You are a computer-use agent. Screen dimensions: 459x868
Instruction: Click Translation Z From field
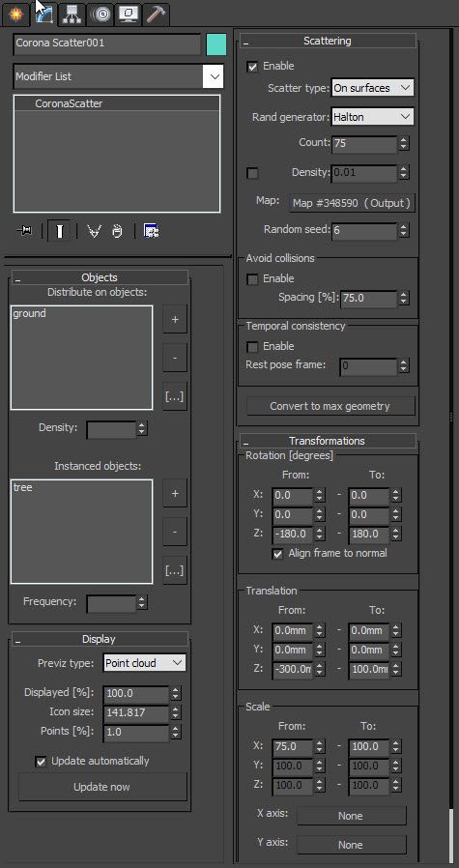(293, 669)
